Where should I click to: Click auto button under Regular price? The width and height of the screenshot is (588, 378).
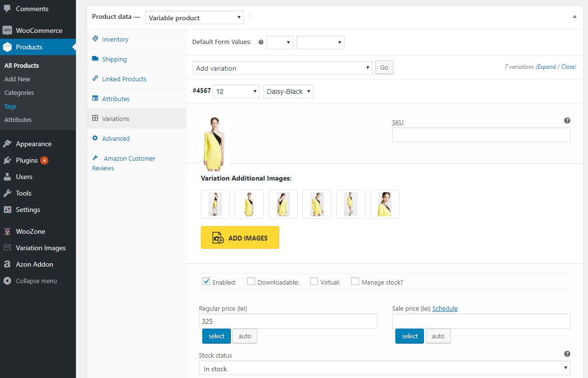click(245, 336)
